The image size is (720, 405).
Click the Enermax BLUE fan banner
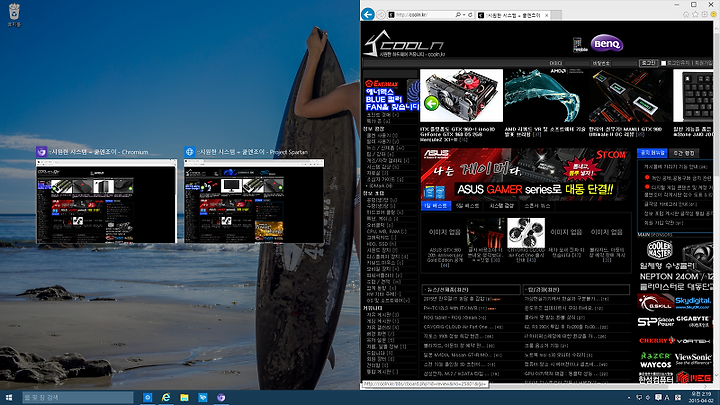392,95
